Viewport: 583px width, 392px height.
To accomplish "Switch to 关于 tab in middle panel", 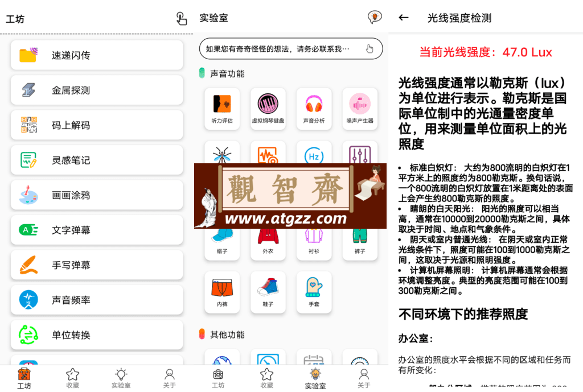I will (x=364, y=378).
